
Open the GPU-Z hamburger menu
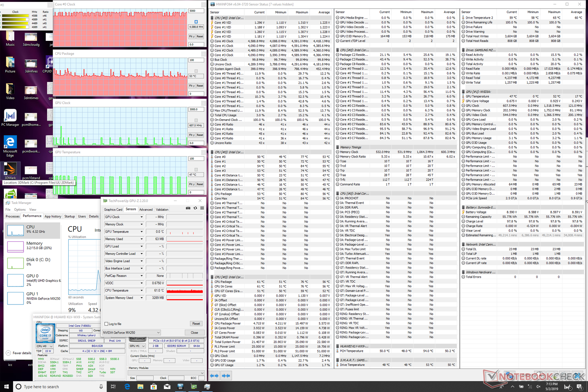click(202, 208)
